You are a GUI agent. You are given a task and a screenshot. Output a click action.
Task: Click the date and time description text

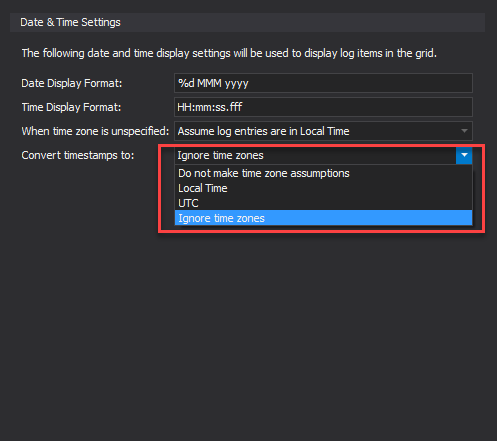(x=229, y=53)
